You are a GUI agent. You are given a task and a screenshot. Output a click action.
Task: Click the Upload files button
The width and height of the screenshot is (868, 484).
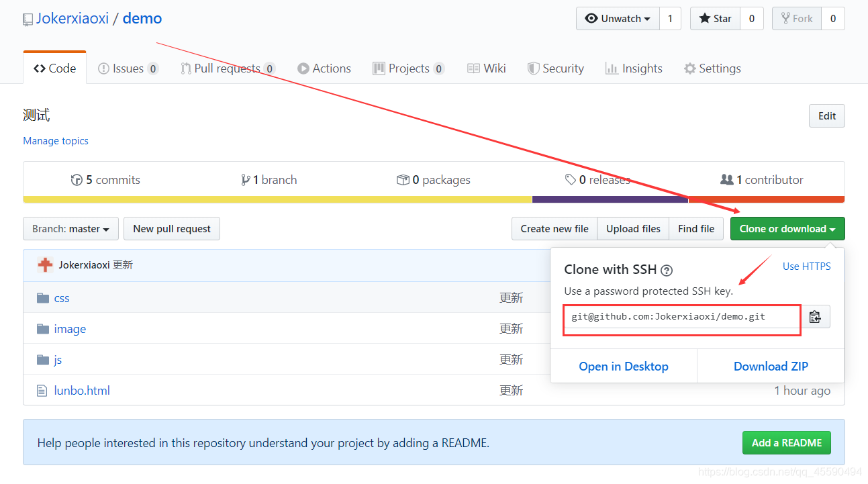pos(633,229)
